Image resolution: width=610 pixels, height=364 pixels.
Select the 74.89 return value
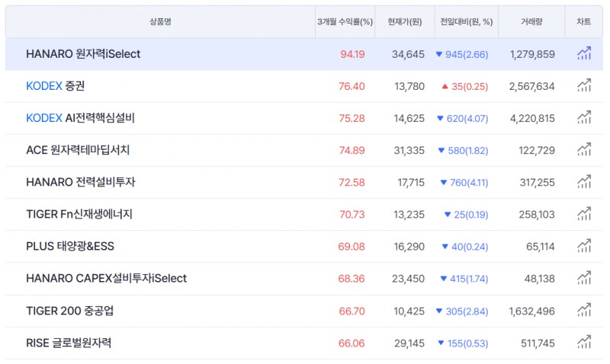click(352, 150)
